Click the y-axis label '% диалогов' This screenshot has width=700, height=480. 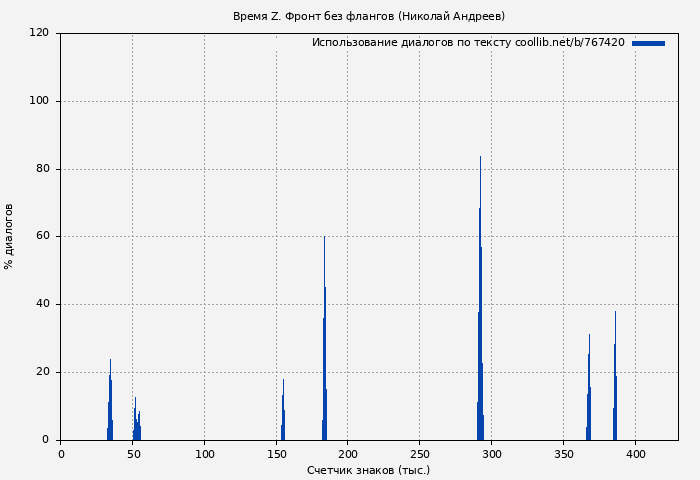(9, 236)
